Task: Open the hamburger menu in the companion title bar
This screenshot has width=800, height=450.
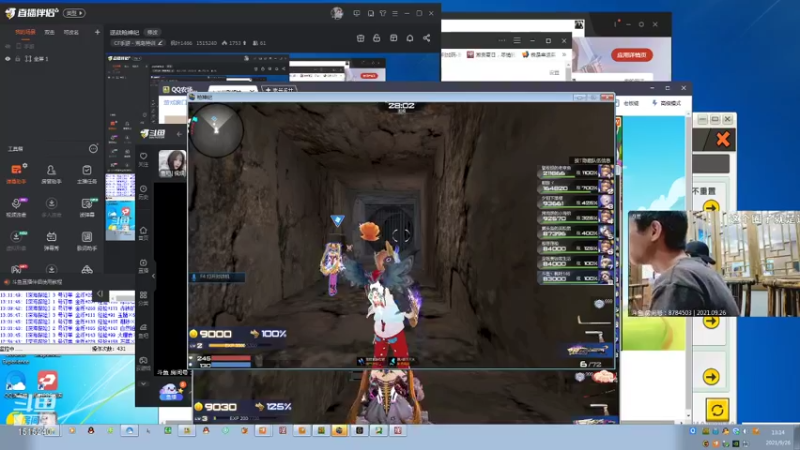Action: (x=395, y=13)
